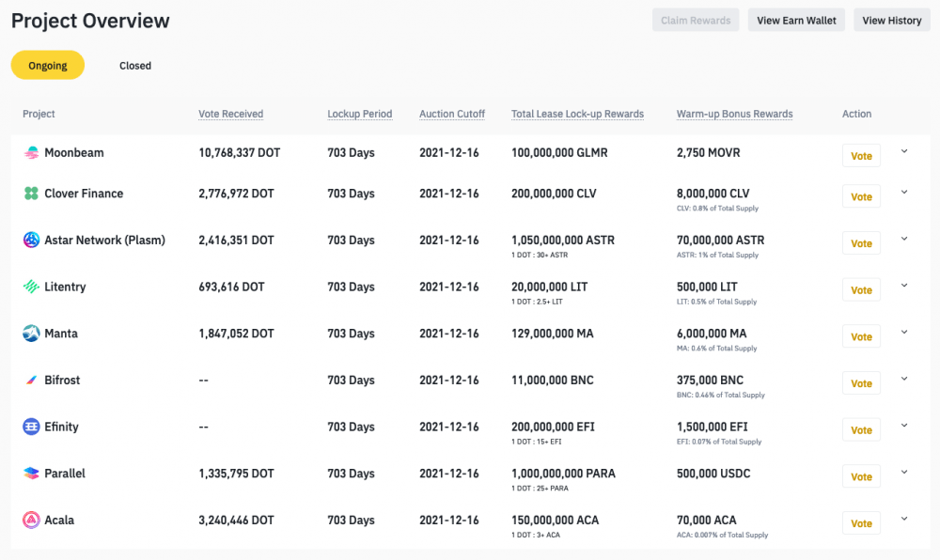
Task: Click the Parallel layered logo icon
Action: tap(31, 474)
